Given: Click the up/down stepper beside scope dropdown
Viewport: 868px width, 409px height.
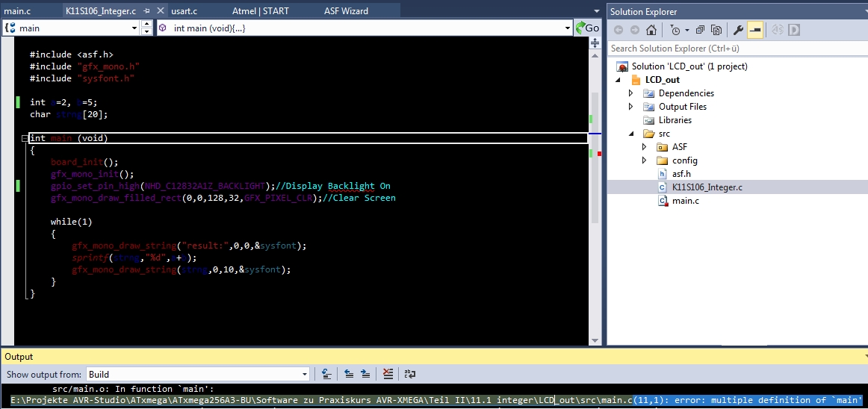Looking at the screenshot, I should [146, 28].
